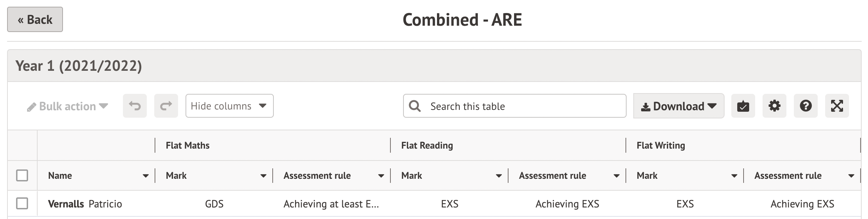Go back using the Back button

[35, 19]
